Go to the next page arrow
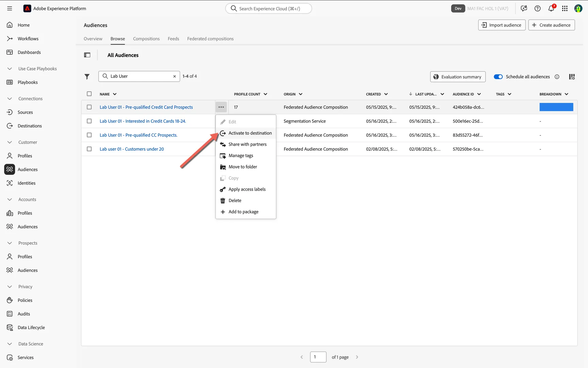 357,357
